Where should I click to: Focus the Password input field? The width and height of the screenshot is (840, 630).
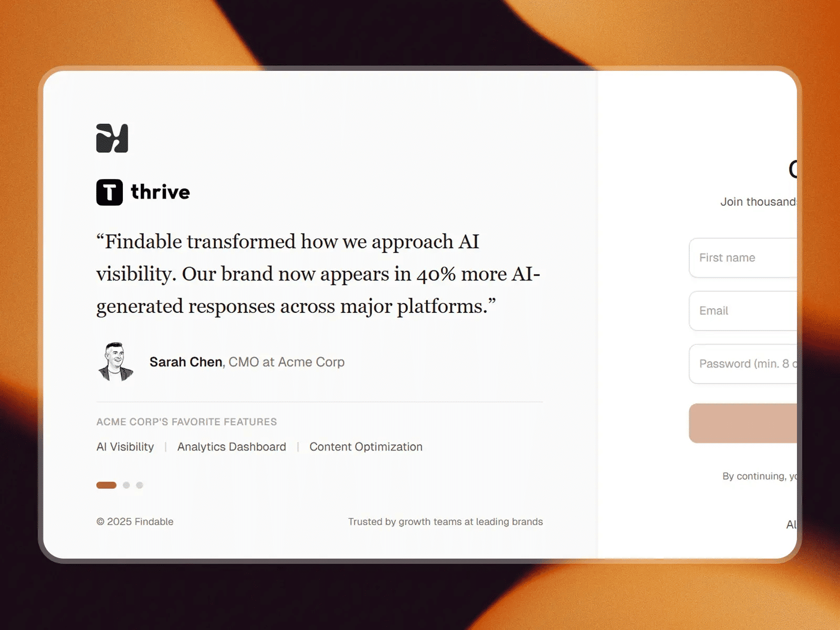coord(743,364)
